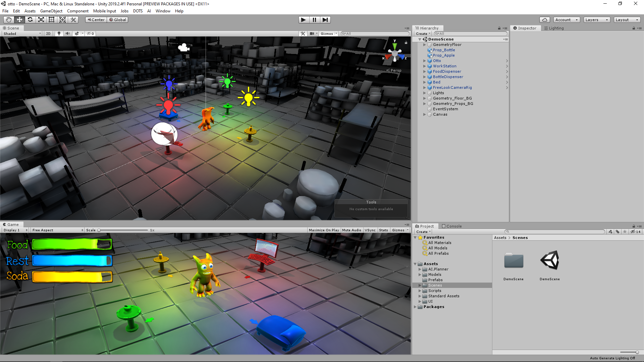Switch to the Lighting tab

pos(554,28)
